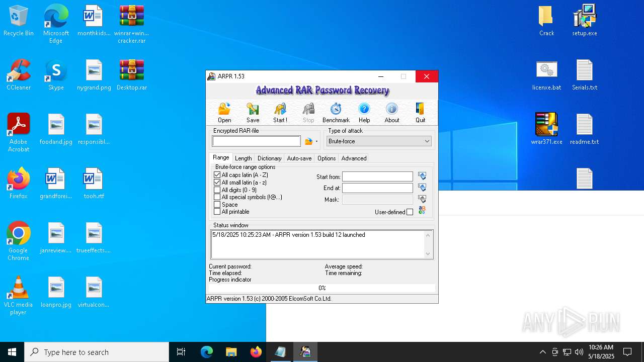Click the icon beside End at field

pyautogui.click(x=422, y=188)
